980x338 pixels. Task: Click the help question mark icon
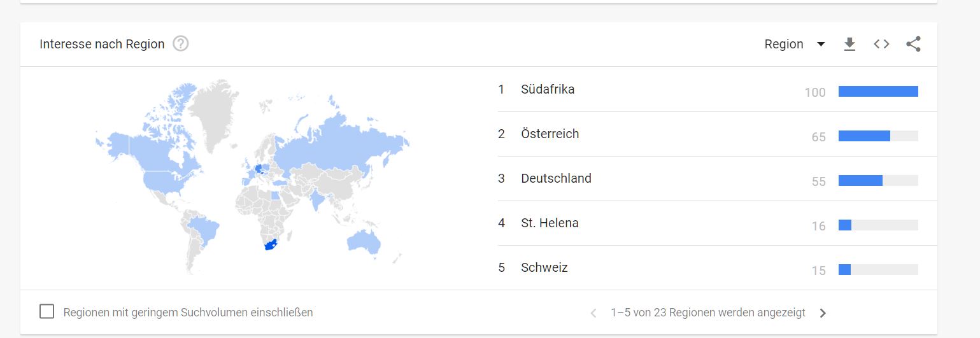click(181, 44)
